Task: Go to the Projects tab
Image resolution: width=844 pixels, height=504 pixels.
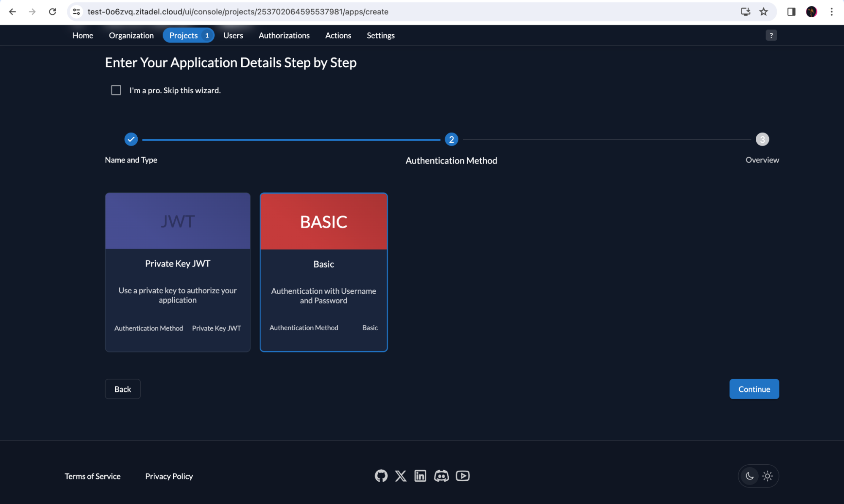Action: pyautogui.click(x=184, y=35)
